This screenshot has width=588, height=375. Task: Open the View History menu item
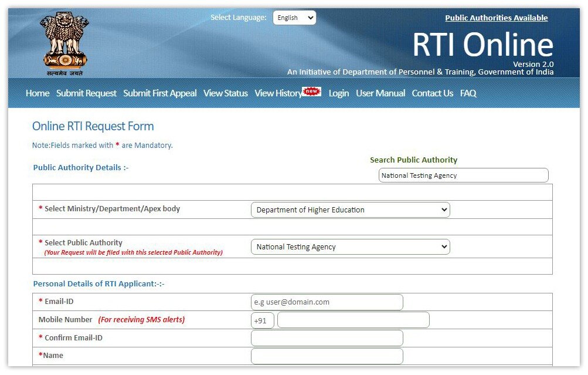click(278, 93)
